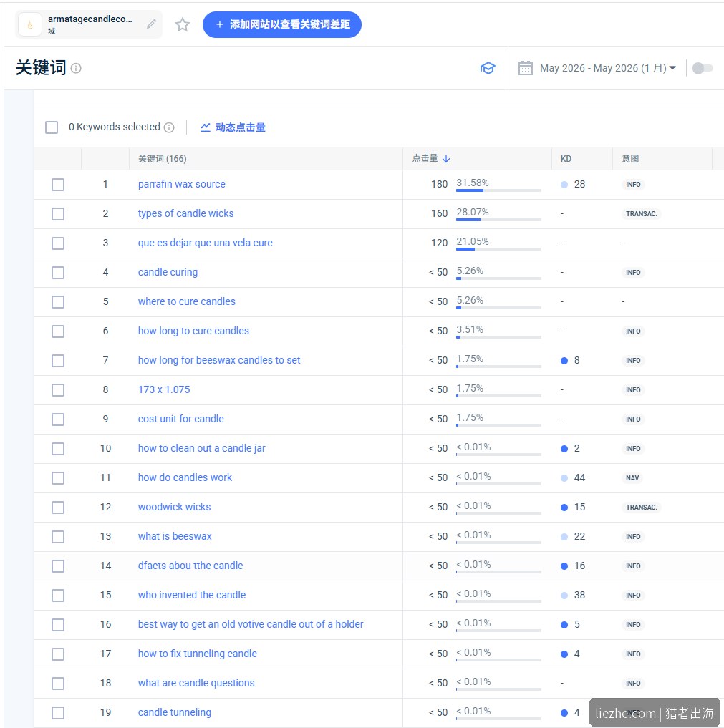Screen dimensions: 724x728
Task: Click the plus icon in the blue add-site button
Action: (220, 24)
